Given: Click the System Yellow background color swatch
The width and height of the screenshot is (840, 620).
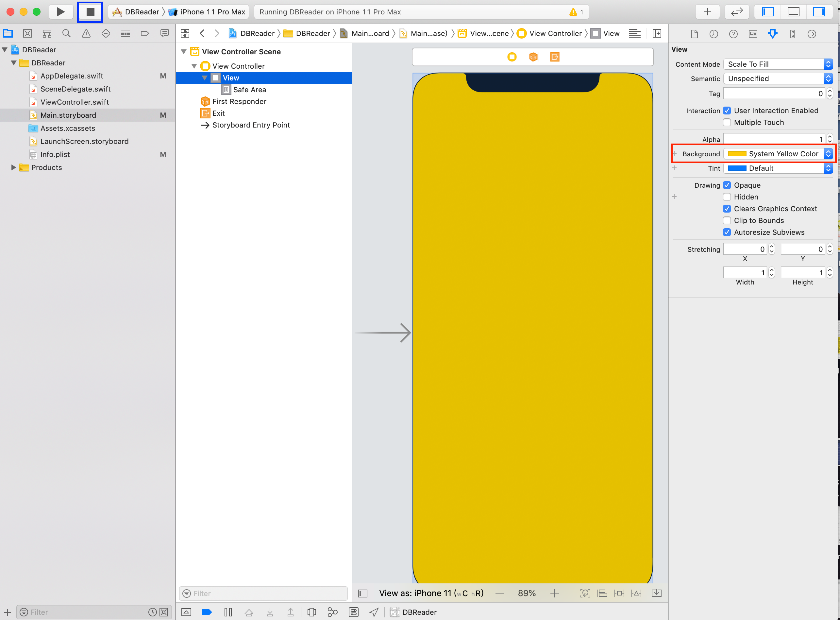Looking at the screenshot, I should pyautogui.click(x=737, y=153).
